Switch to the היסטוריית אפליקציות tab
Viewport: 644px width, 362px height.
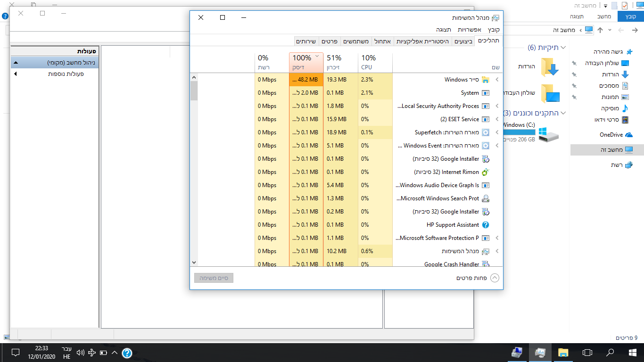422,41
